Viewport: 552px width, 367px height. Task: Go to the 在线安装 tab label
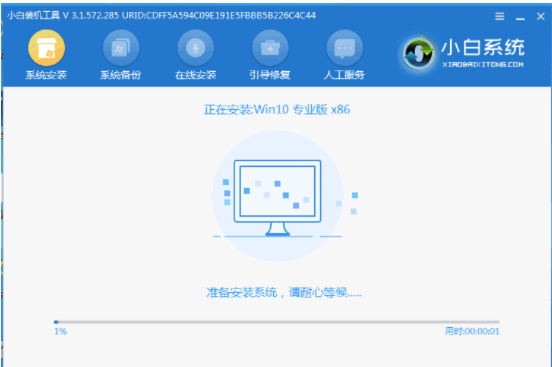[x=195, y=75]
